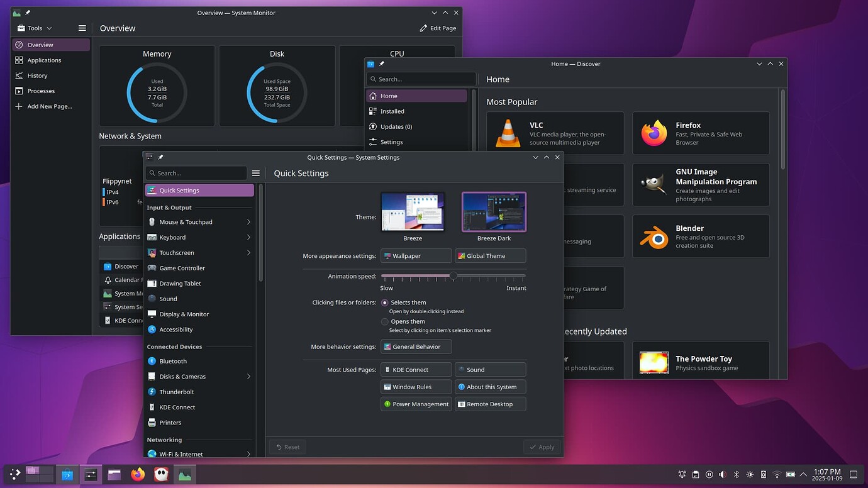868x488 pixels.
Task: Select Bluetooth under Connected Devices
Action: click(x=172, y=361)
